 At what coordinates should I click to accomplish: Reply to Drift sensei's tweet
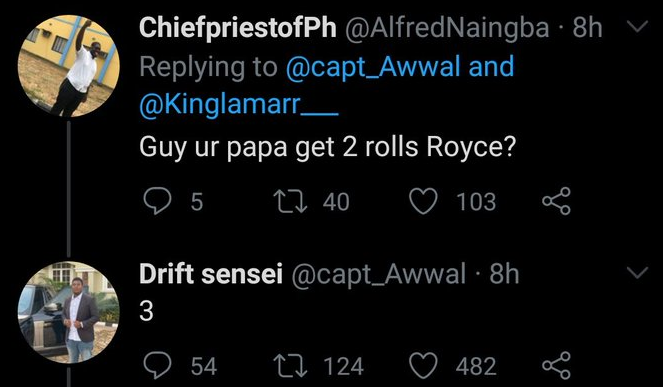point(157,365)
